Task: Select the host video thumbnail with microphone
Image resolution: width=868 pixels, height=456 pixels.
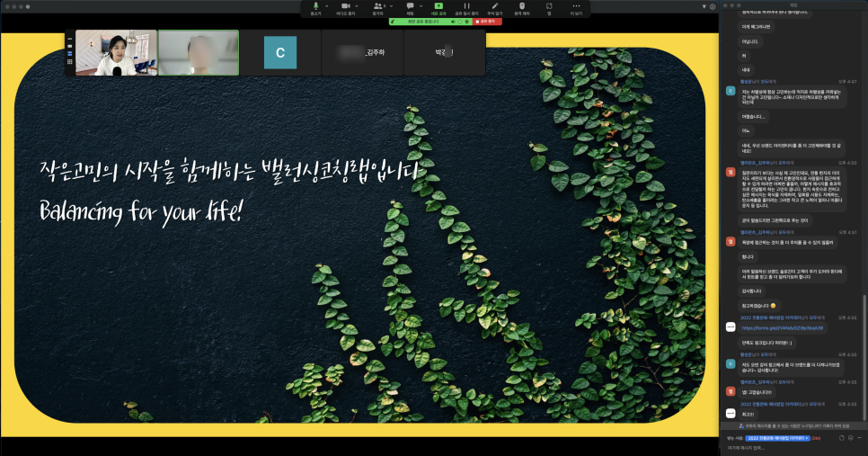Action: pos(116,53)
